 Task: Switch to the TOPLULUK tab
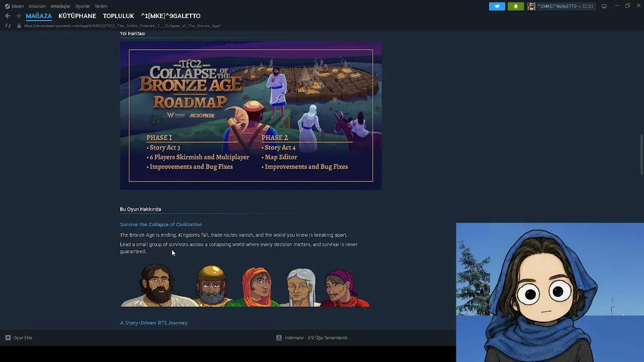coord(118,16)
